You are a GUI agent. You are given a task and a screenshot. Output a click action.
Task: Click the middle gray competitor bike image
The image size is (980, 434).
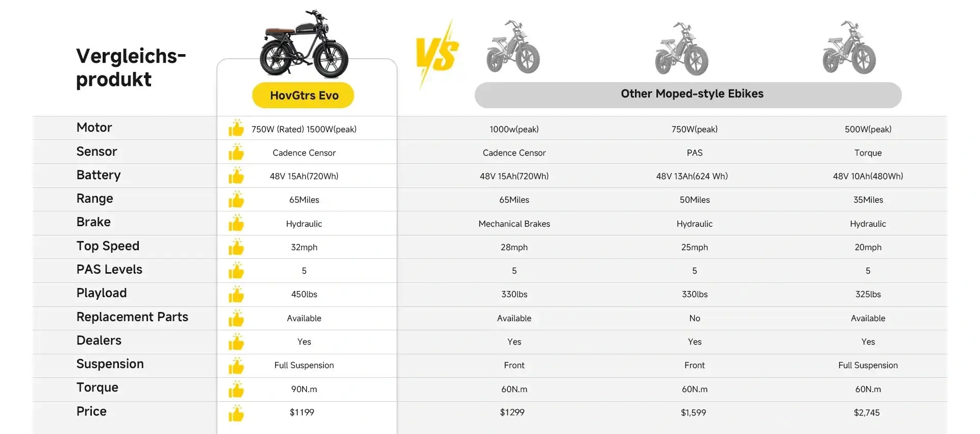tap(681, 49)
